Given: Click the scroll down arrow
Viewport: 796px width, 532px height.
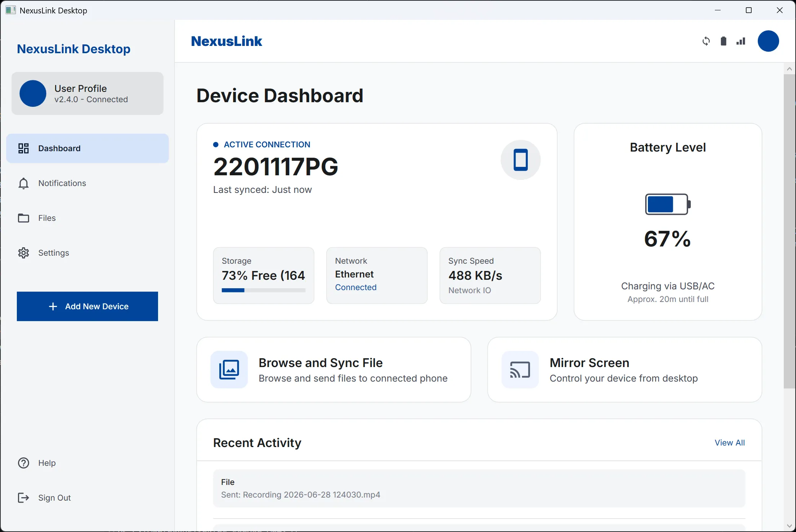Looking at the screenshot, I should coord(789,526).
